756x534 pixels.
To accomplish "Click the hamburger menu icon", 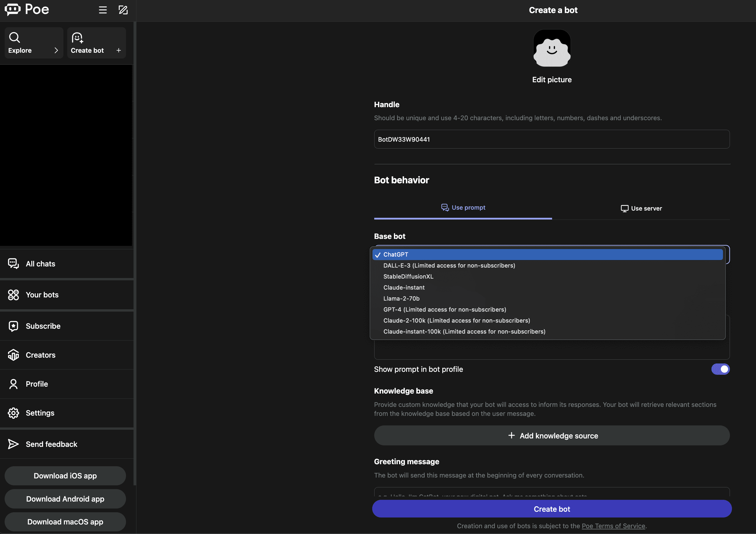I will pos(103,10).
